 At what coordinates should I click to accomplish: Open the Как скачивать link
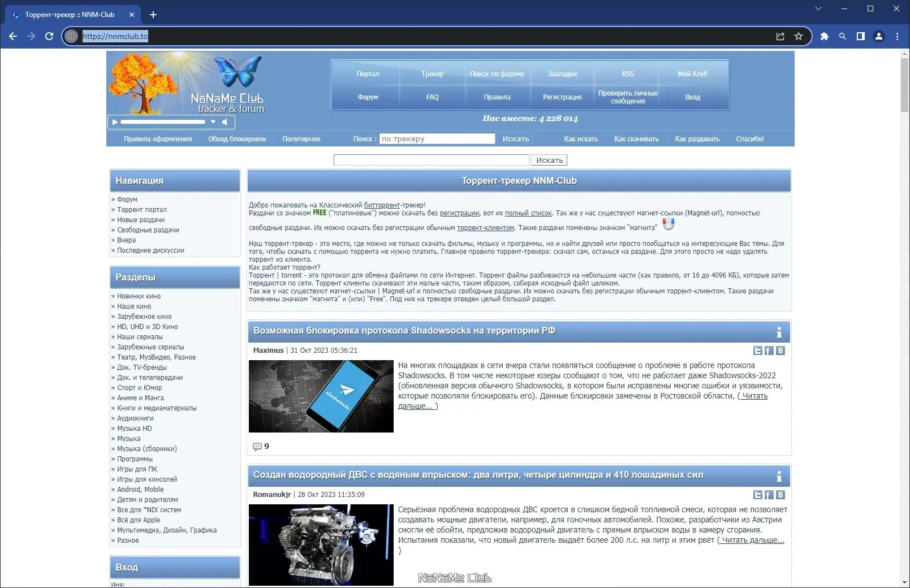click(636, 139)
